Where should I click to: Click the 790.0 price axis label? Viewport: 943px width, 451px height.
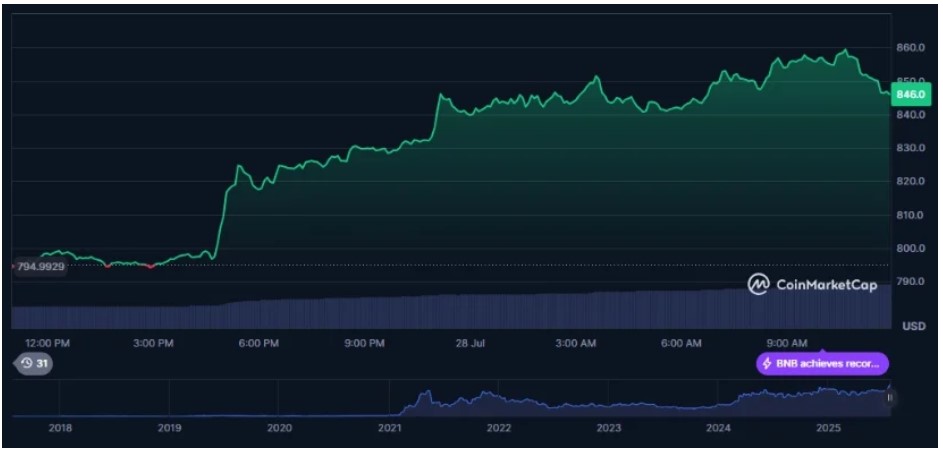point(910,281)
